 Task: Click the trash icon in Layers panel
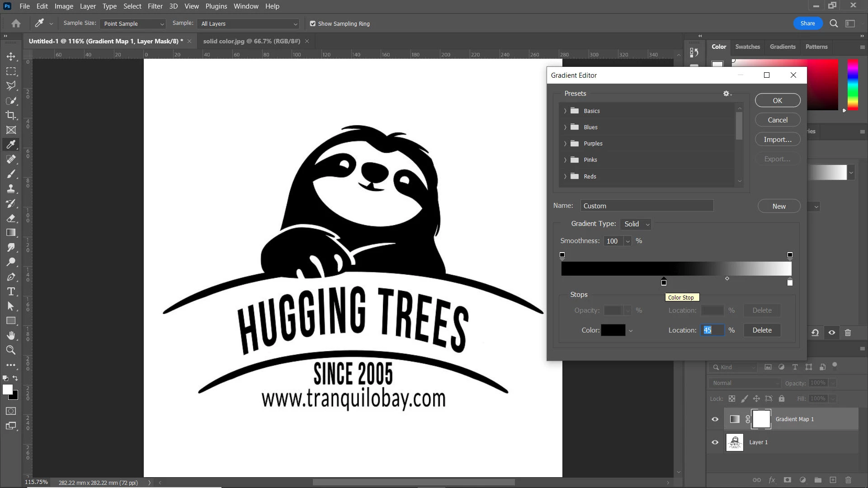(x=848, y=480)
